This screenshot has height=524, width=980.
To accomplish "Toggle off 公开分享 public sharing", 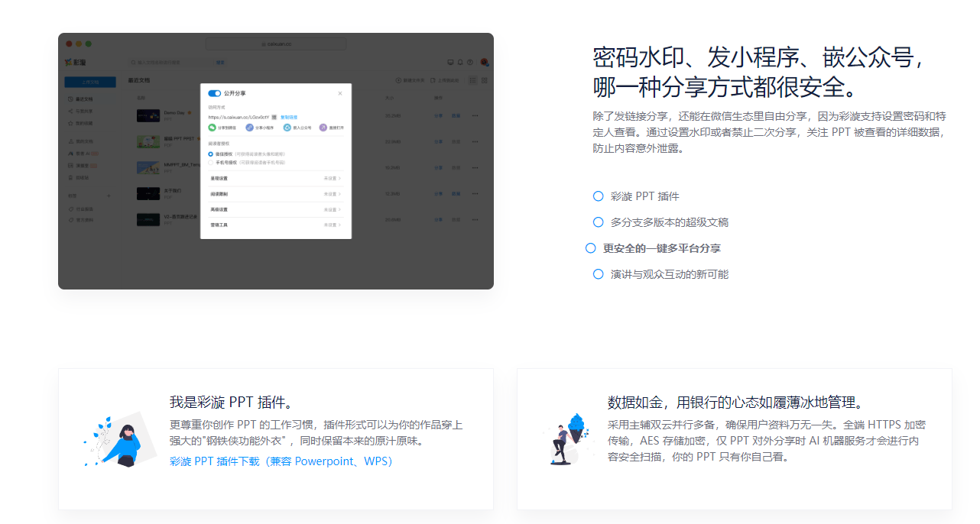I will pos(214,93).
